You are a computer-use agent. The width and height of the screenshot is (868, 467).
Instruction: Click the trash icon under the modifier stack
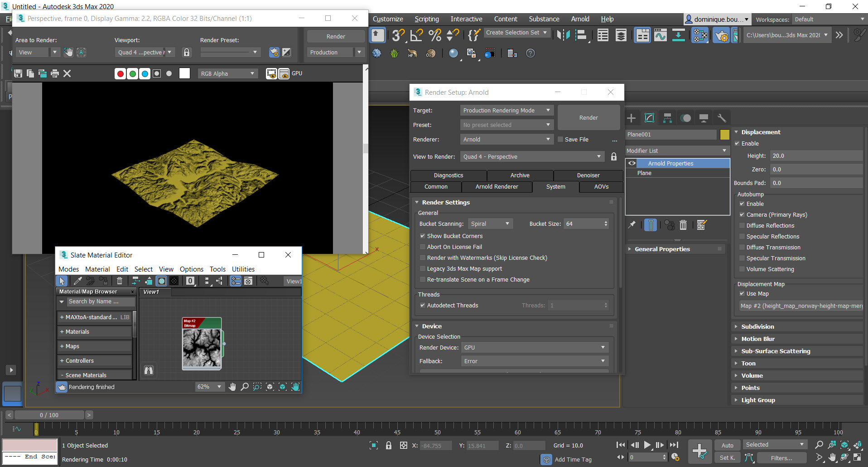coord(684,225)
